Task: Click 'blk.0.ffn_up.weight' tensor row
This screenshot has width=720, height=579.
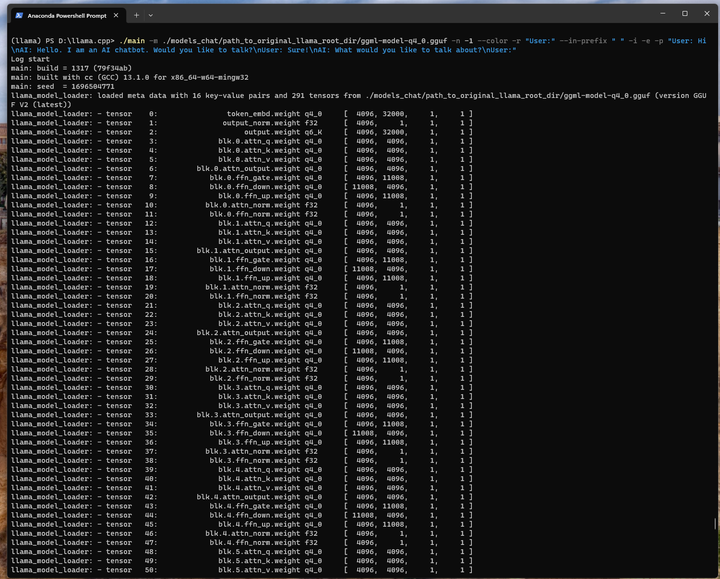Action: (242, 196)
